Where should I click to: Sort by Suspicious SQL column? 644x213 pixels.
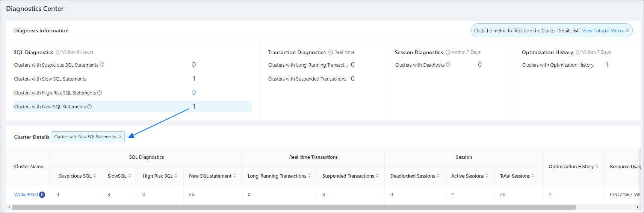pos(95,176)
